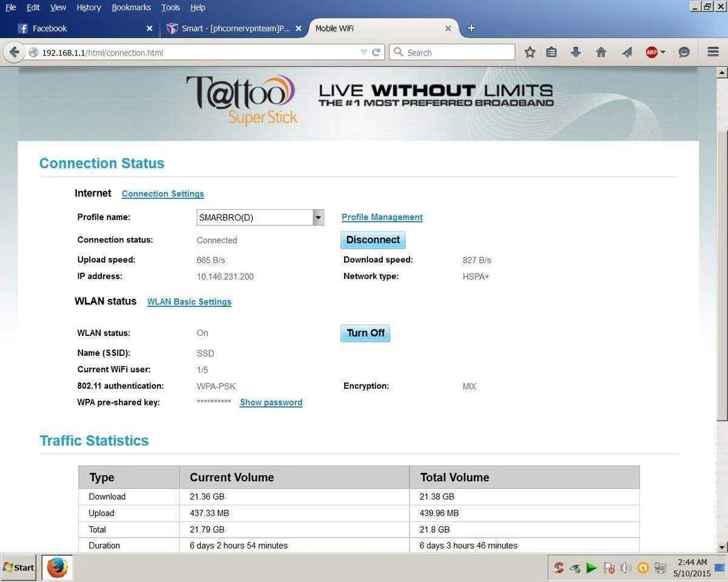Click the Total current volume 21.79 GB
This screenshot has width=728, height=582.
207,530
